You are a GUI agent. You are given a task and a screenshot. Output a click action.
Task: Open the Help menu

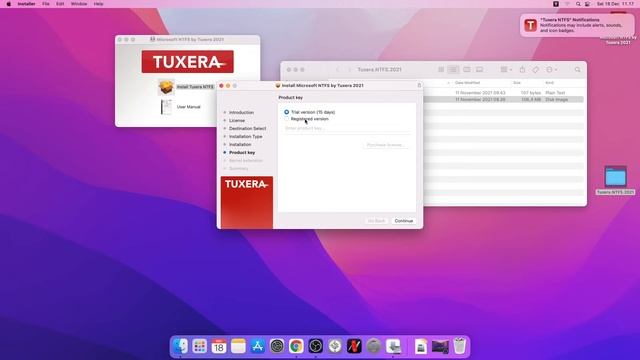[98, 4]
